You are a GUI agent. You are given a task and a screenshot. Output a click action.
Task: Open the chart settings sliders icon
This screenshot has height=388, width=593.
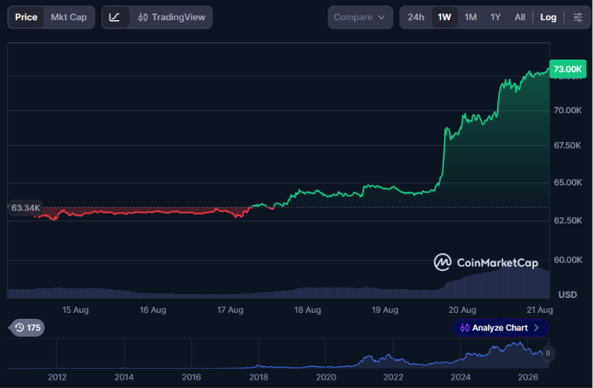[577, 17]
